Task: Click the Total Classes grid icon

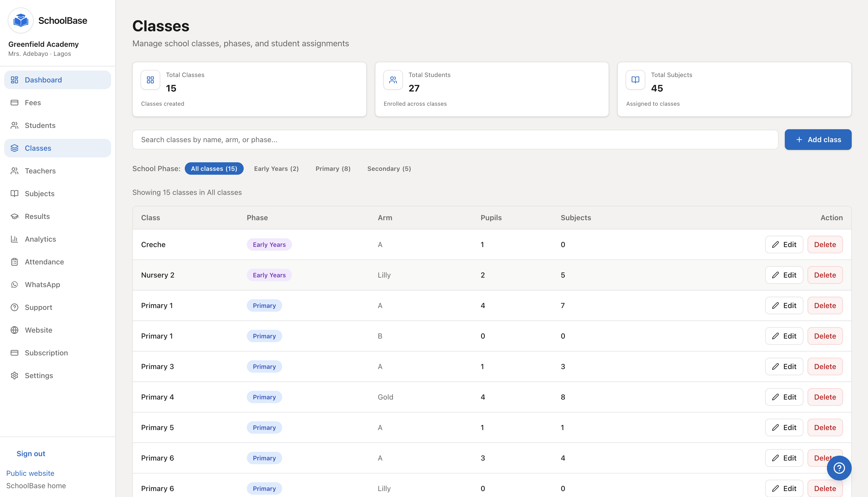Action: [150, 80]
